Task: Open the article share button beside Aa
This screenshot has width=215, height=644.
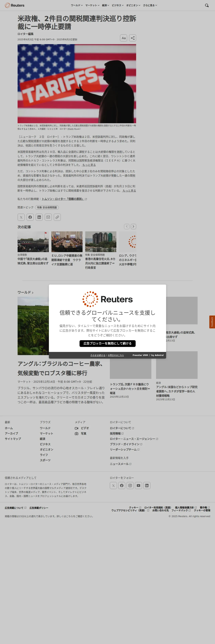Action: (x=133, y=38)
